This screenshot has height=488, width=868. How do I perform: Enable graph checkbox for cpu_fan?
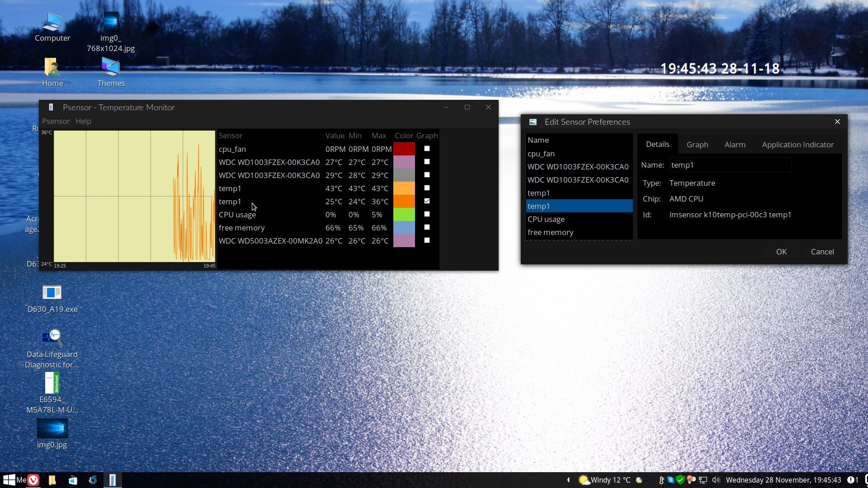427,149
